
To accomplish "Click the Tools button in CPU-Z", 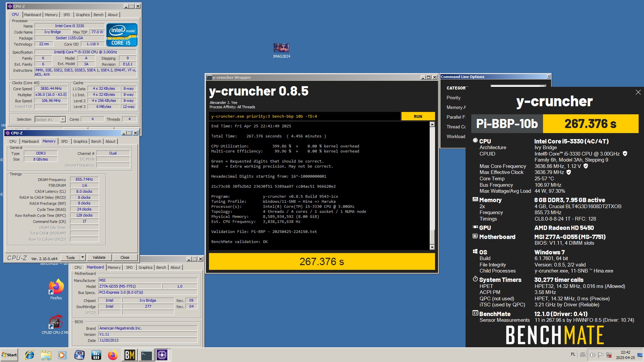I will point(70,257).
